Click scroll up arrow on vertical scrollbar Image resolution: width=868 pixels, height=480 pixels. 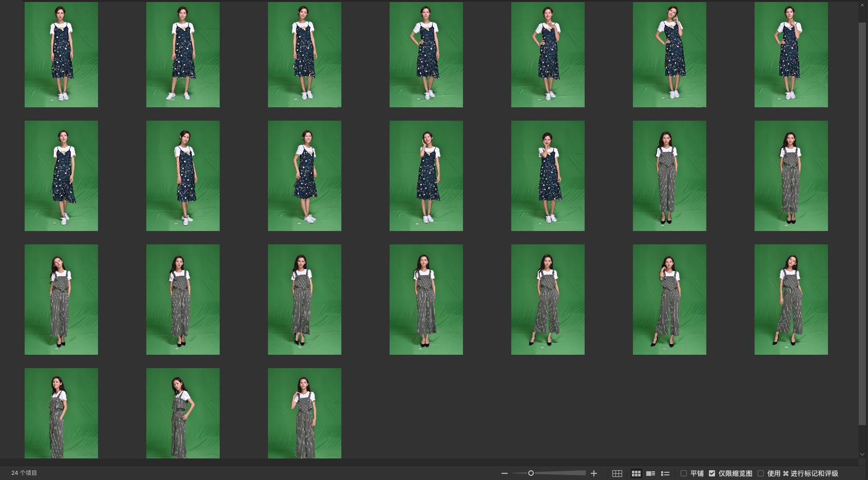click(x=862, y=5)
